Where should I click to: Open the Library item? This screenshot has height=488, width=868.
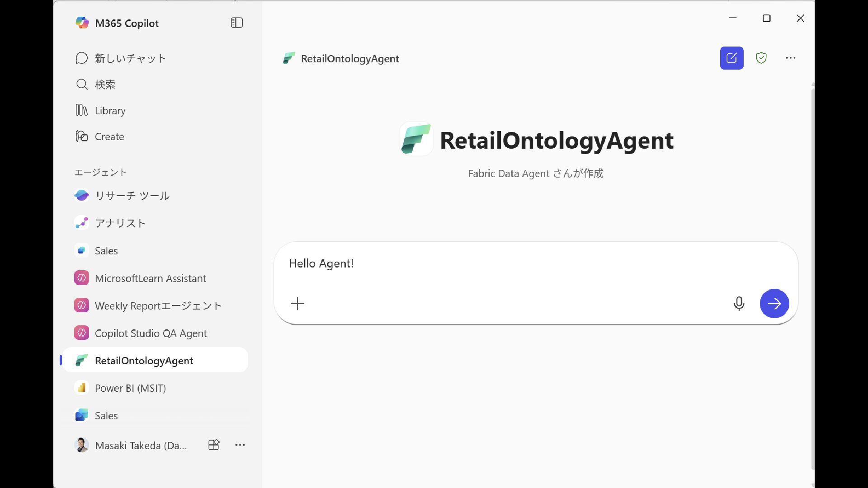click(x=110, y=111)
